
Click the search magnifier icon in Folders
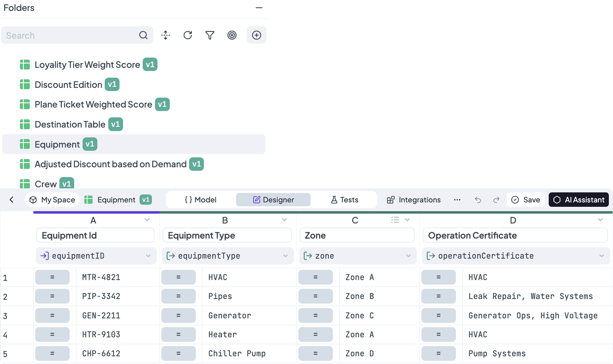tap(143, 35)
